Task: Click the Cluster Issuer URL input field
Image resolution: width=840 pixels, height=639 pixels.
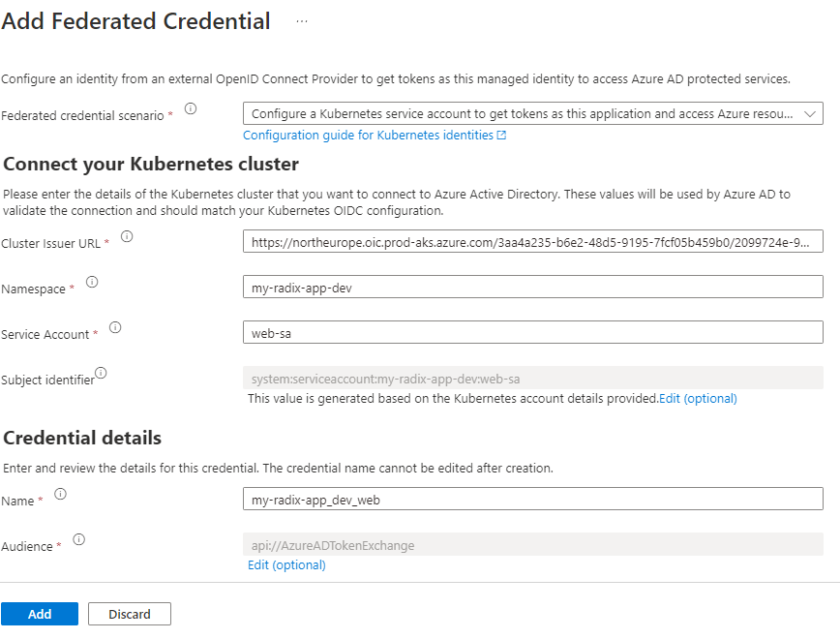Action: [x=532, y=241]
